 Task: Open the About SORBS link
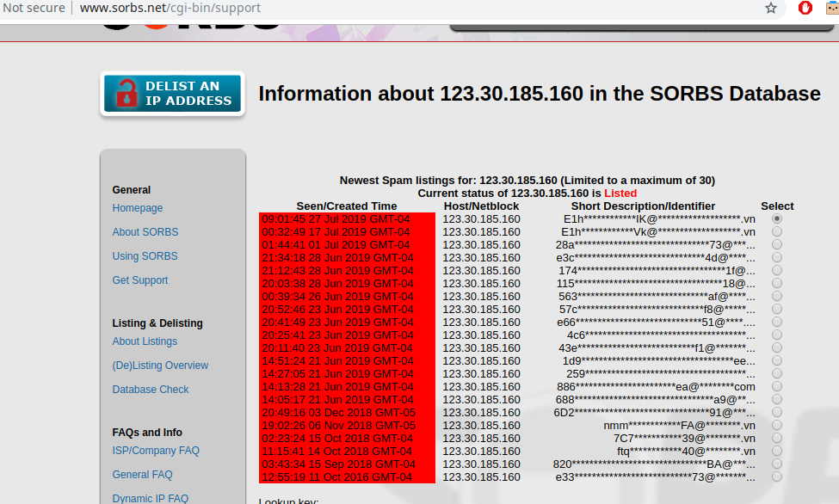coord(145,231)
